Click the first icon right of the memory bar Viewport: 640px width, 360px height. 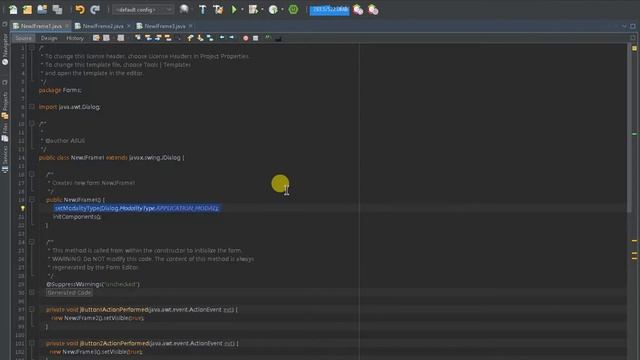tap(358, 10)
